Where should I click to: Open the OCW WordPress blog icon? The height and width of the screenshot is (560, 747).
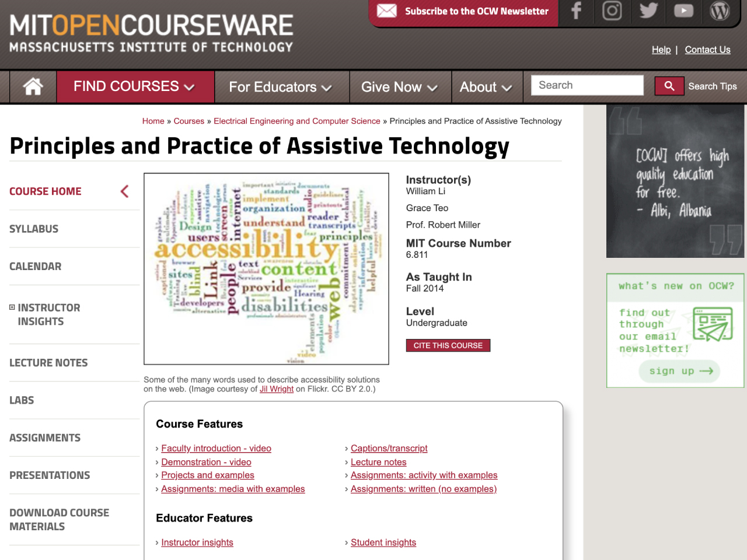coord(720,10)
